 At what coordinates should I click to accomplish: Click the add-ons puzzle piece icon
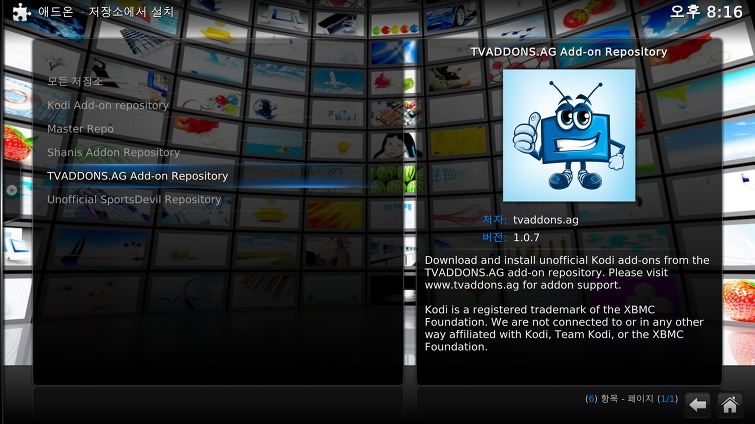[21, 12]
